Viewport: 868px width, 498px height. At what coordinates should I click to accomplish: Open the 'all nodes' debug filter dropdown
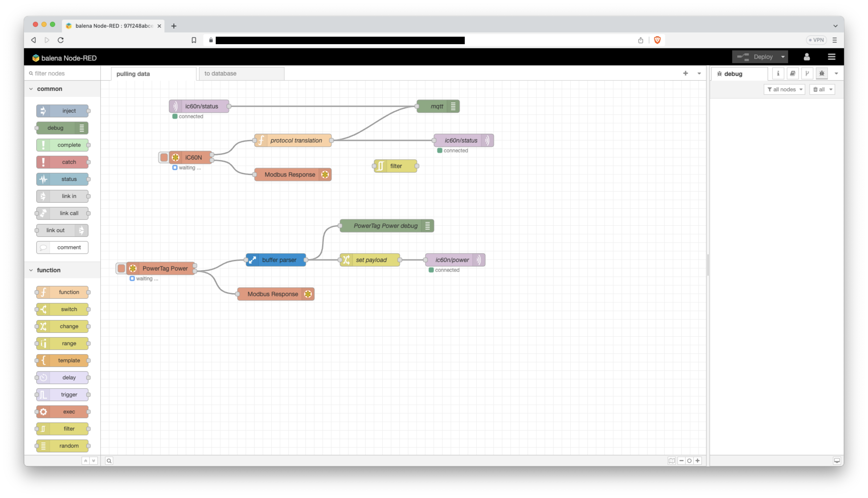784,89
